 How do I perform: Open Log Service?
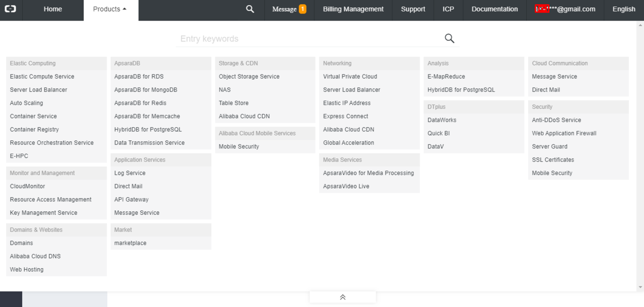click(x=130, y=173)
